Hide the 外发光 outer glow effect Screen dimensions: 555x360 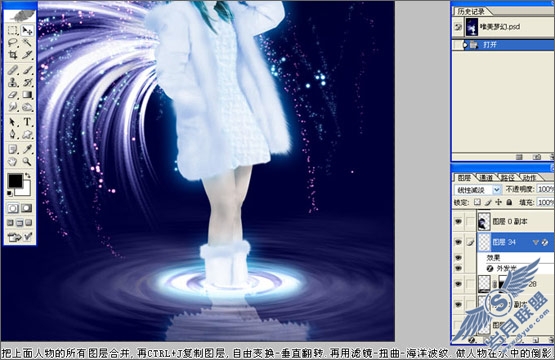458,269
